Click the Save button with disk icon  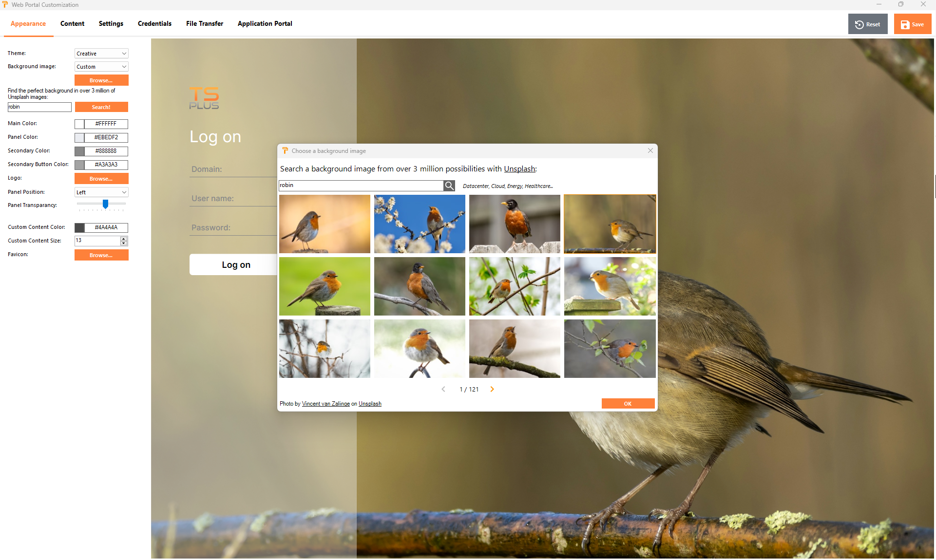[x=912, y=24]
